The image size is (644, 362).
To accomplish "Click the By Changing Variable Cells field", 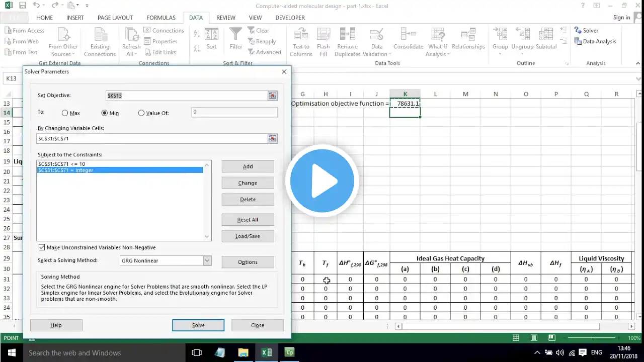I will click(x=152, y=138).
